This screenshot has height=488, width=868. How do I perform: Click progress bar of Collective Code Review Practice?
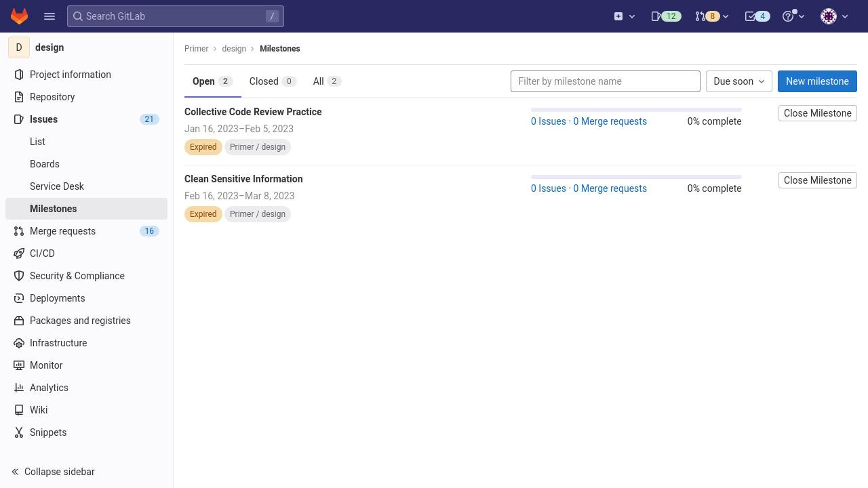click(636, 109)
